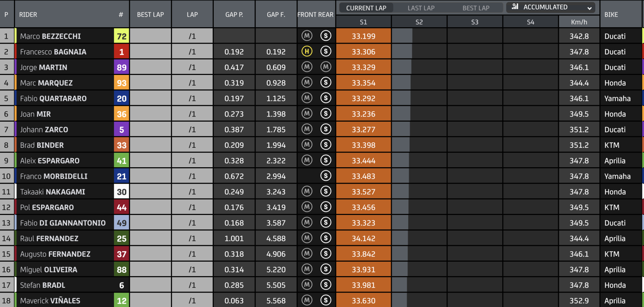This screenshot has height=307, width=644.
Task: Click the Gap P. column header
Action: (234, 14)
